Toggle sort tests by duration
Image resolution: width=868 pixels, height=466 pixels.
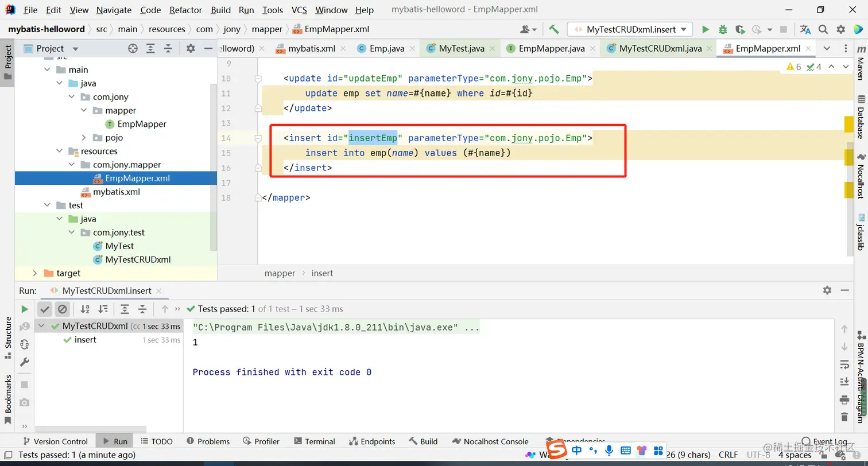click(103, 309)
